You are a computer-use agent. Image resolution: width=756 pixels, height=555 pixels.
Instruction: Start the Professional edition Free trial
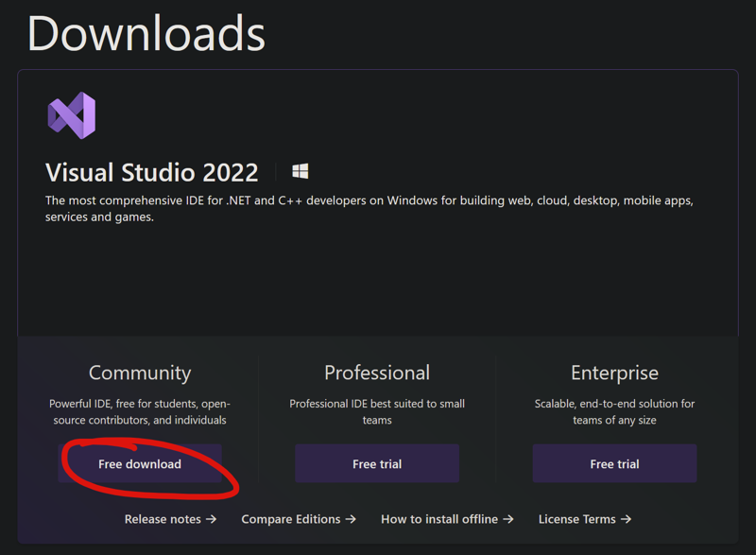coord(377,464)
